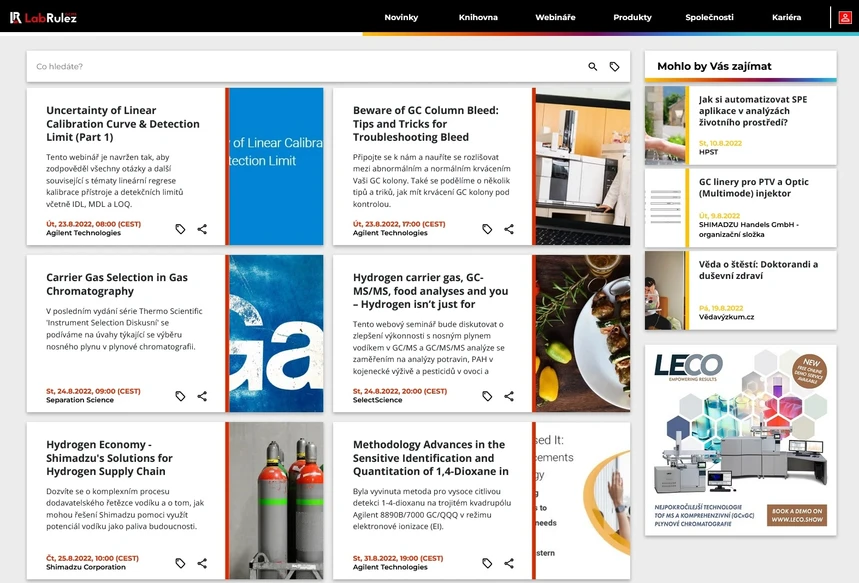This screenshot has height=583, width=859.
Task: Click the tag icon on Methodology Advances card
Action: (x=487, y=563)
